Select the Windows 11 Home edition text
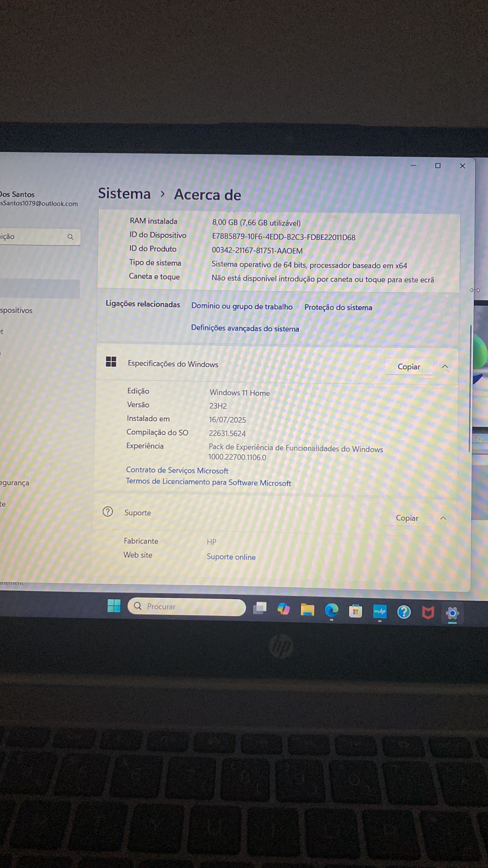Screen dimensions: 488x868 [239, 393]
